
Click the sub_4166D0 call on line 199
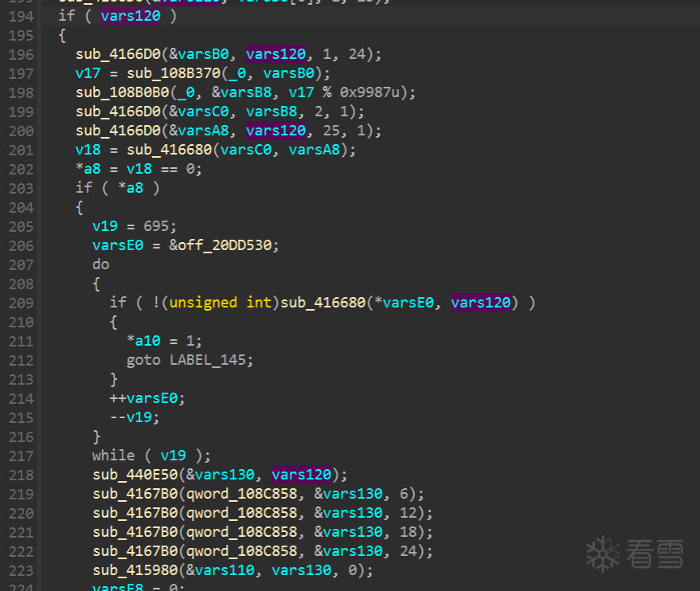coord(118,112)
